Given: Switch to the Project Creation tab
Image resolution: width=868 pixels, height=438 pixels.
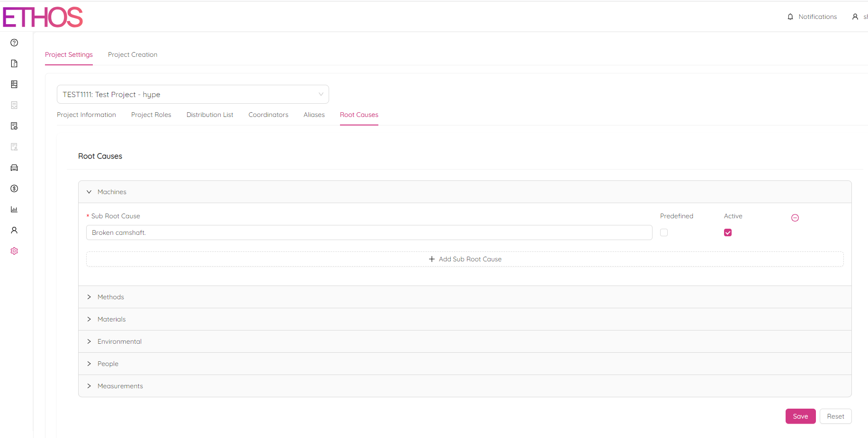Looking at the screenshot, I should point(133,54).
